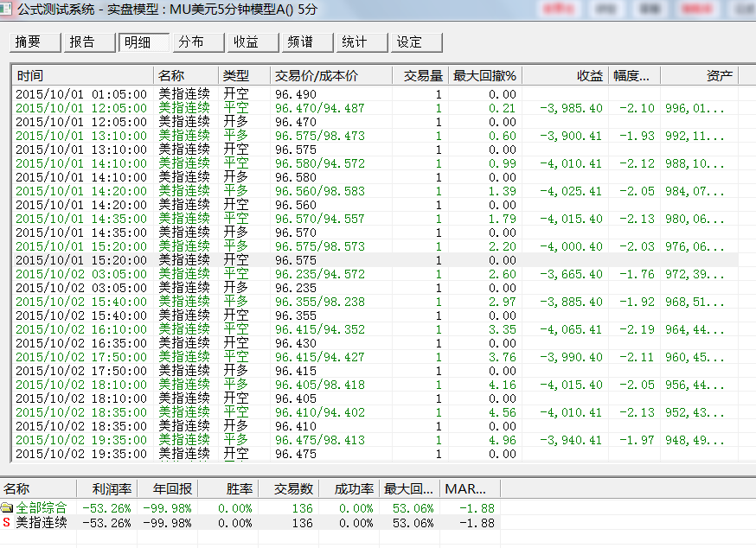Image resolution: width=756 pixels, height=548 pixels.
Task: Sort by 交易价/成本价 column header
Action: point(330,75)
